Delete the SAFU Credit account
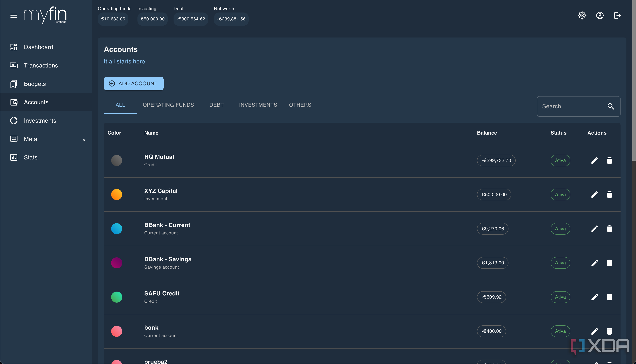The height and width of the screenshot is (364, 636). [x=609, y=297]
